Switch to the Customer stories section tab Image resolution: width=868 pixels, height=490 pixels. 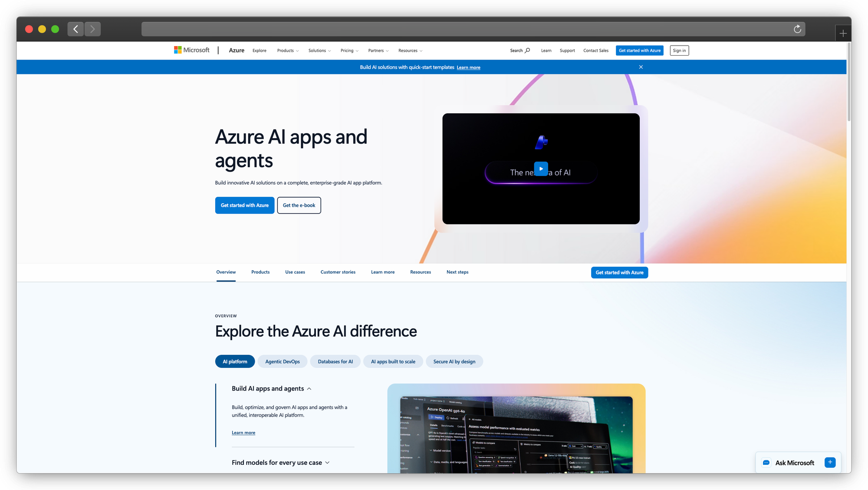pyautogui.click(x=338, y=272)
